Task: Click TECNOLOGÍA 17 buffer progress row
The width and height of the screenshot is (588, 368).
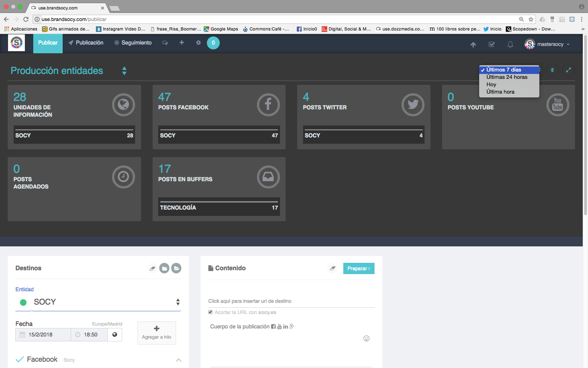Action: point(219,207)
